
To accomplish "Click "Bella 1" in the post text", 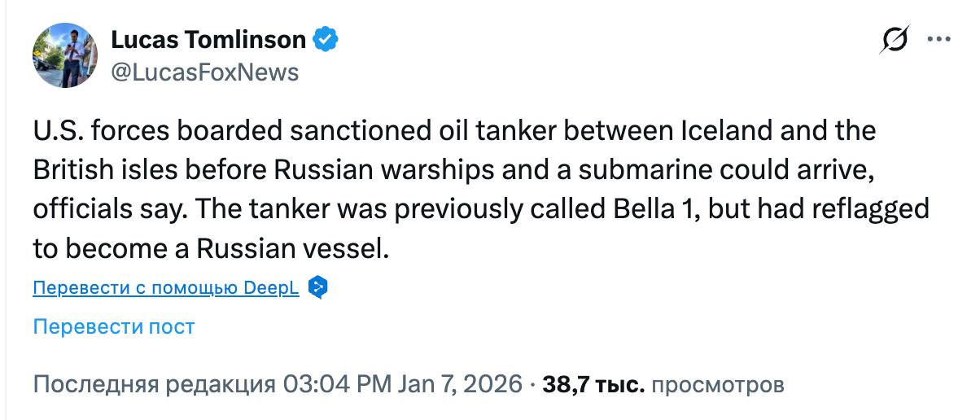I will click(x=655, y=209).
